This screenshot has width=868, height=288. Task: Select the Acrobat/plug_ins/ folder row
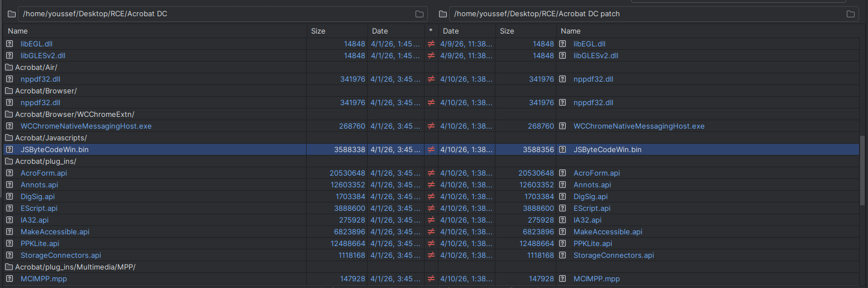pyautogui.click(x=431, y=161)
